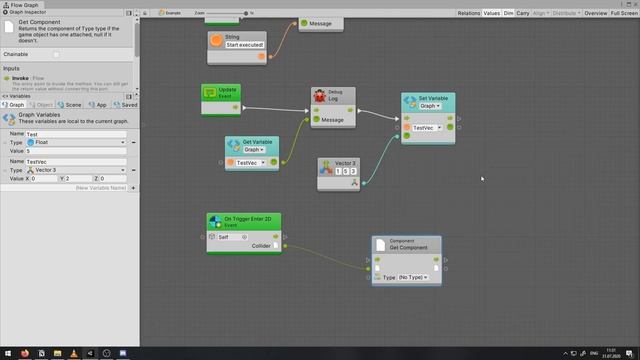Click the Collider output port icon
Viewport: 640px width, 360px height.
click(276, 245)
